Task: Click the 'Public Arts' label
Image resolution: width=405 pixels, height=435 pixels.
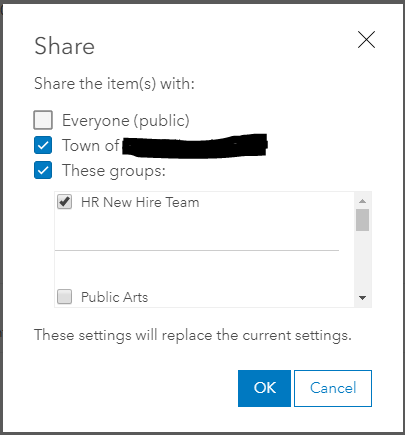Action: coord(114,297)
